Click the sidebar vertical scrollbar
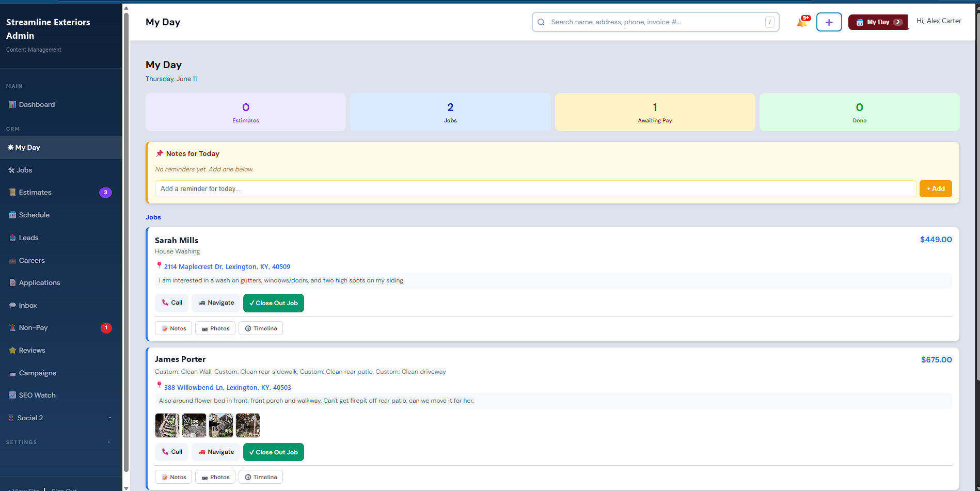This screenshot has width=980, height=491. tap(126, 242)
